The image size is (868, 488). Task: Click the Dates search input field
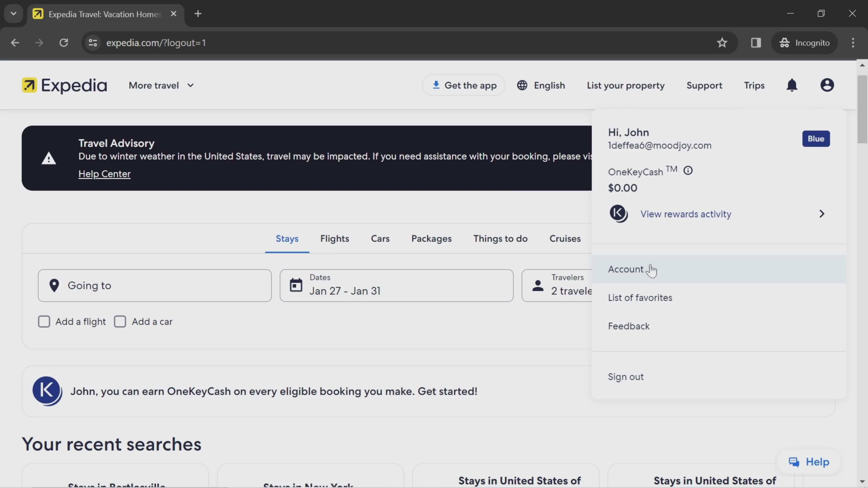coord(395,285)
